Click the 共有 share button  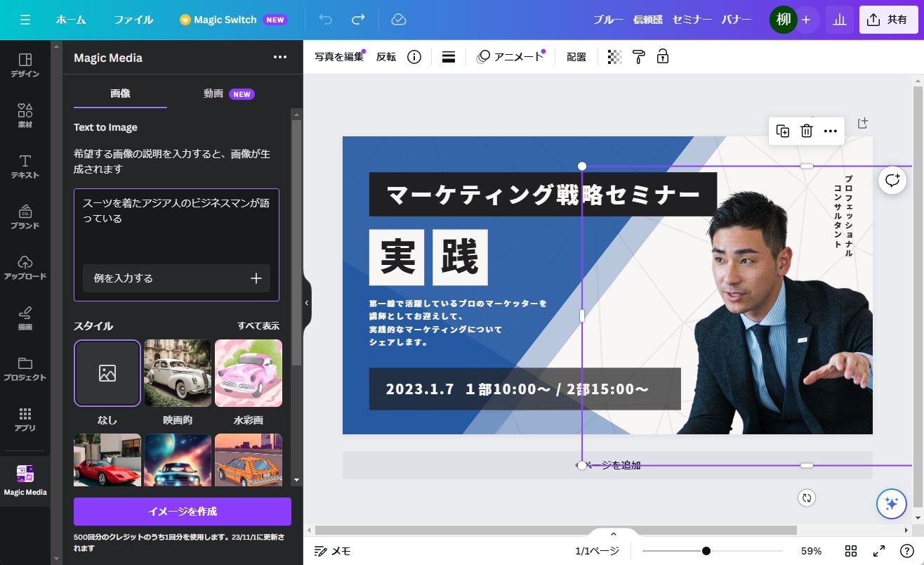[887, 20]
